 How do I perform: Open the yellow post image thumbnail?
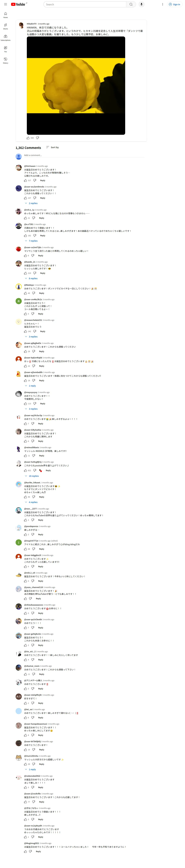pyautogui.click(x=76, y=86)
